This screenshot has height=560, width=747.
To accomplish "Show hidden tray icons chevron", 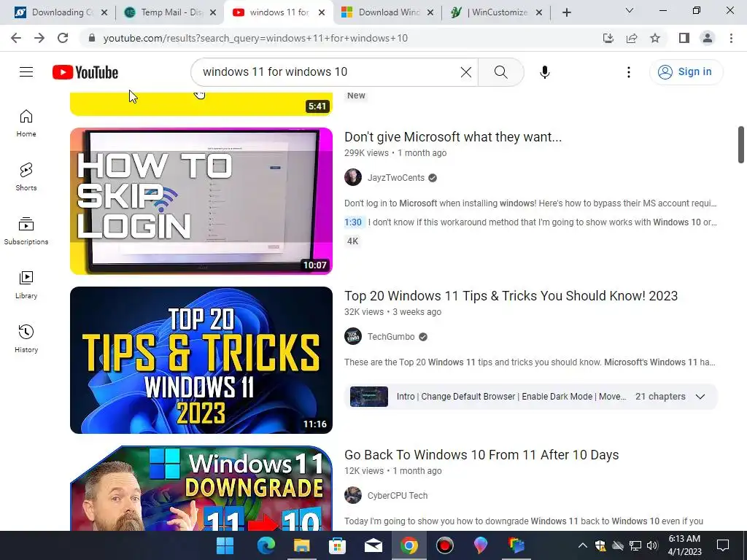I will (583, 545).
